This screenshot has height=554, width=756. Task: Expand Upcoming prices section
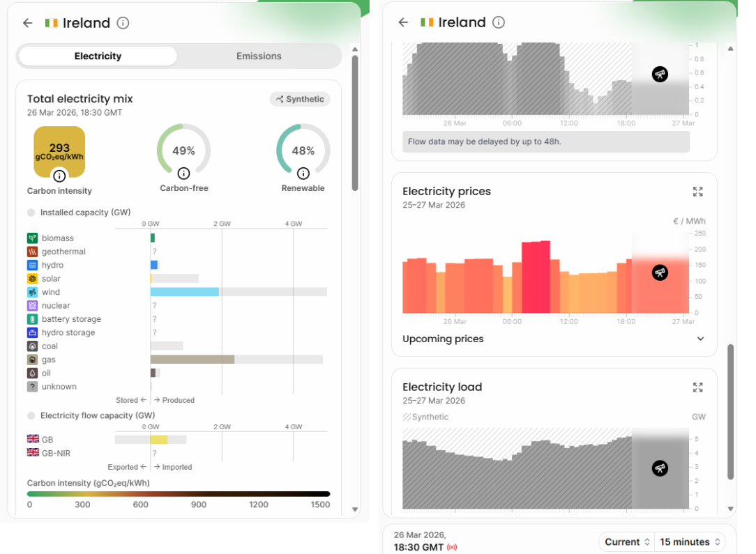554,339
